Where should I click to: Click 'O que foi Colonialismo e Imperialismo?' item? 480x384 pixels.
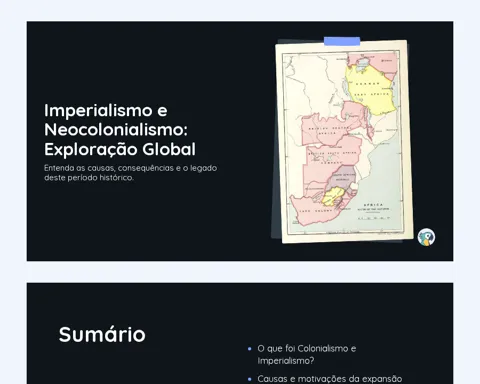tap(307, 354)
